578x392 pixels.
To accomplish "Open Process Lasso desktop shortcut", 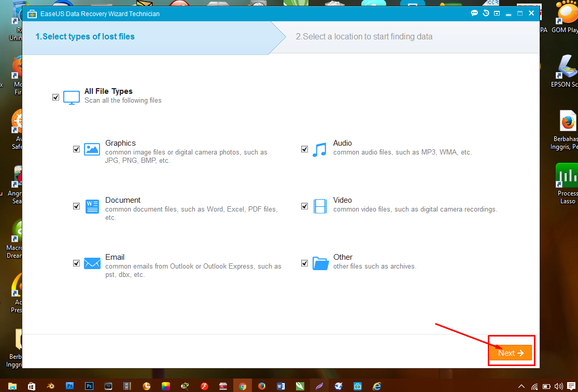I will tap(567, 184).
